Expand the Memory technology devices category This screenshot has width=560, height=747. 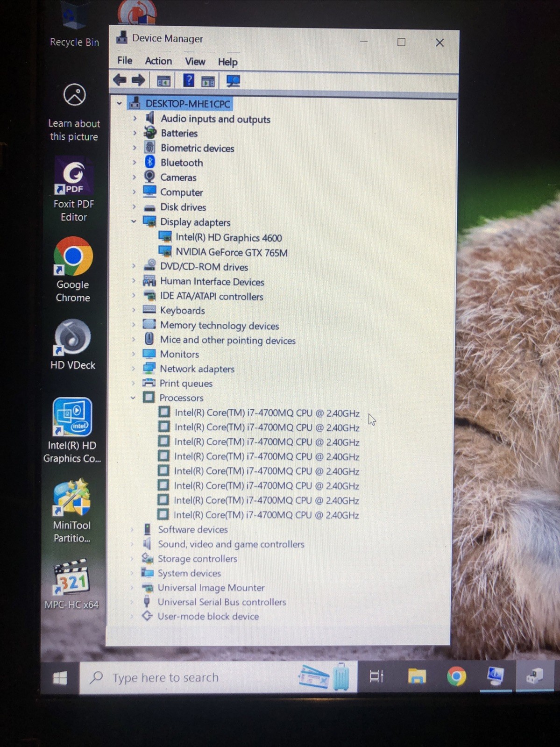(x=133, y=325)
